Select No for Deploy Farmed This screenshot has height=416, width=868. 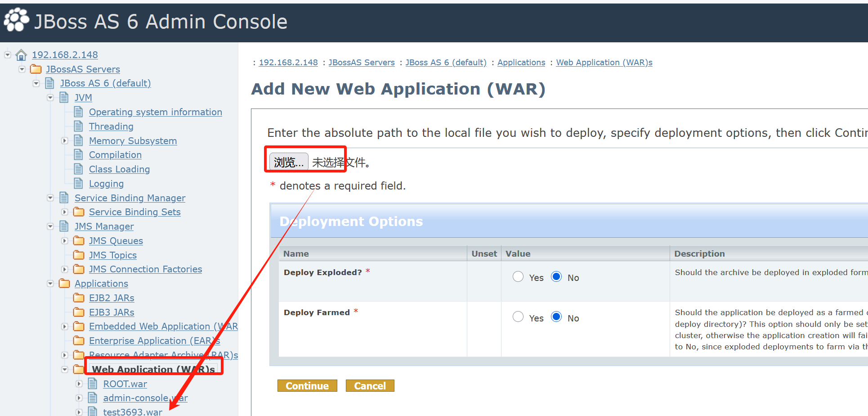click(556, 317)
